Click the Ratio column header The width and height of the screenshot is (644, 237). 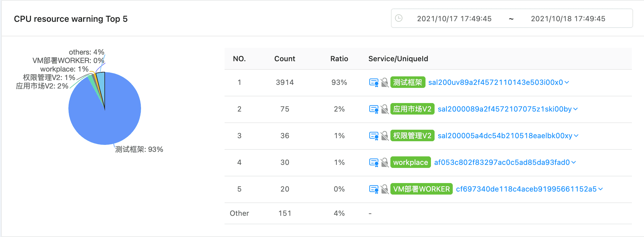point(339,59)
